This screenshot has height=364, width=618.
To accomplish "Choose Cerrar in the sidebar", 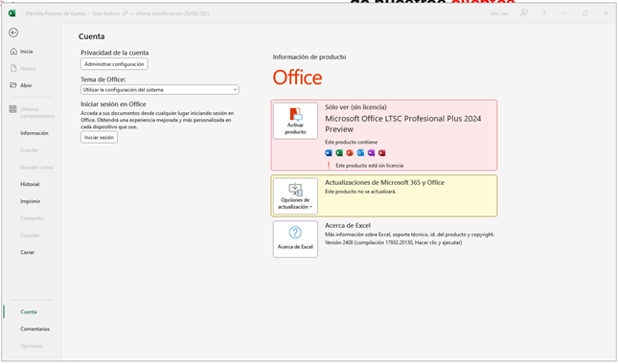I will tap(27, 253).
